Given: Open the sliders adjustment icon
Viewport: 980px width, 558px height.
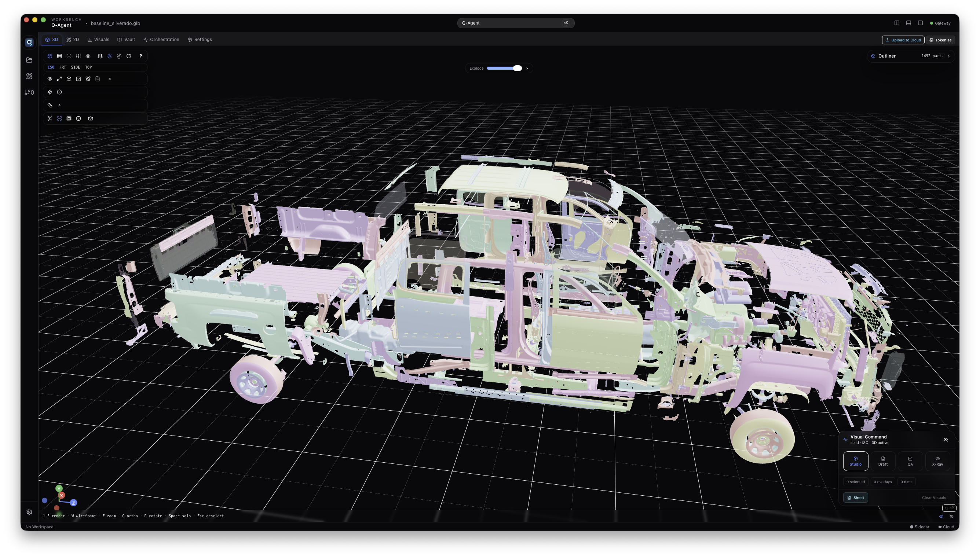Looking at the screenshot, I should click(x=78, y=56).
